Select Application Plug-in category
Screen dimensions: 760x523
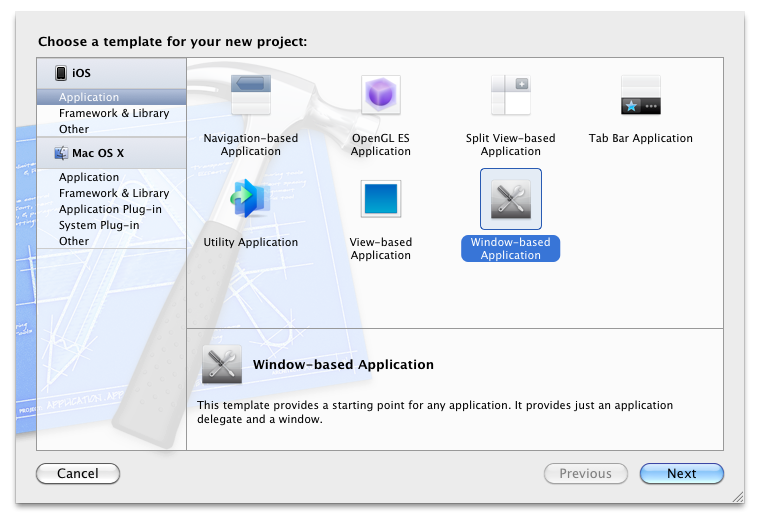click(111, 209)
